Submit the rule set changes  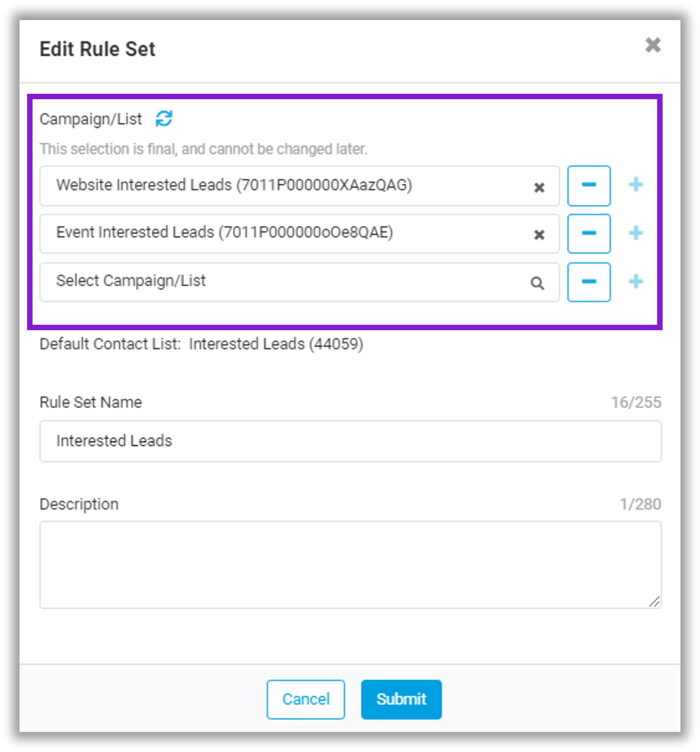(x=401, y=699)
